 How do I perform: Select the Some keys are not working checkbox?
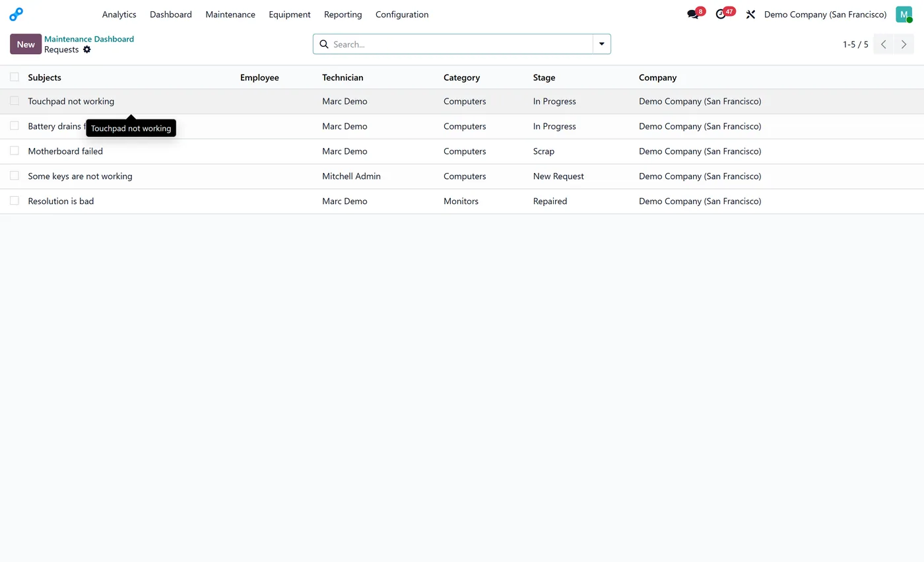point(15,176)
